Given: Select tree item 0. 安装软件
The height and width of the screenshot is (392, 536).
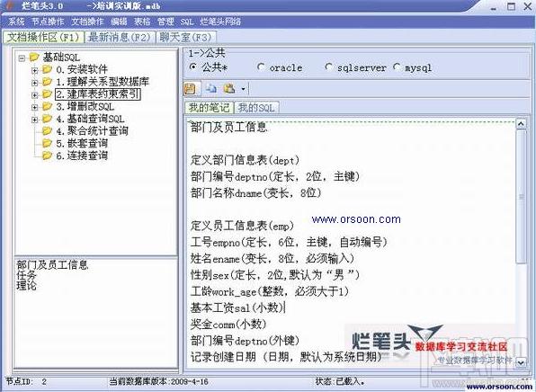Looking at the screenshot, I should pyautogui.click(x=82, y=69).
